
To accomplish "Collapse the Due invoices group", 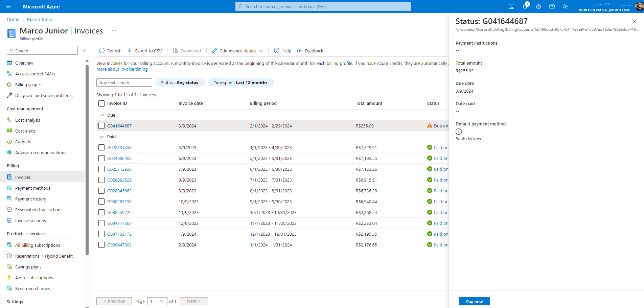I will point(101,115).
